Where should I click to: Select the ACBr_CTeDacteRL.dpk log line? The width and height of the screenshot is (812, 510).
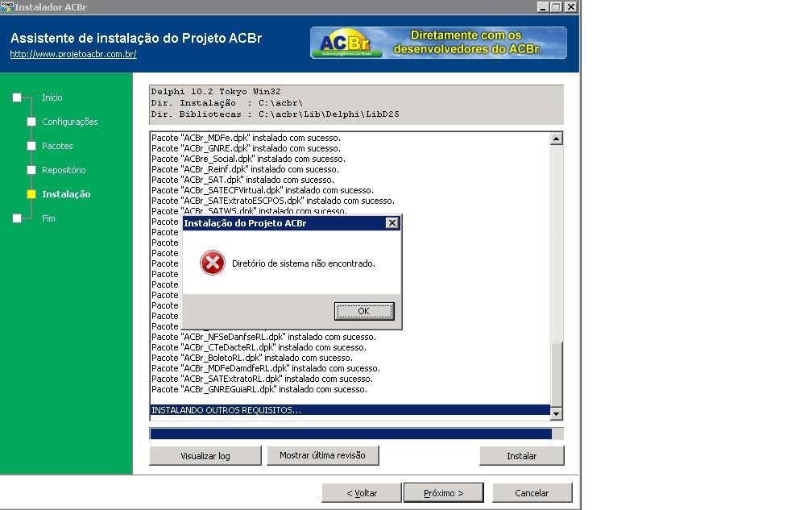tap(259, 347)
